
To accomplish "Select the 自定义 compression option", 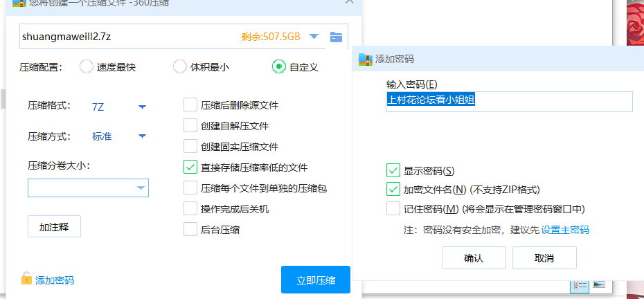I will point(279,66).
